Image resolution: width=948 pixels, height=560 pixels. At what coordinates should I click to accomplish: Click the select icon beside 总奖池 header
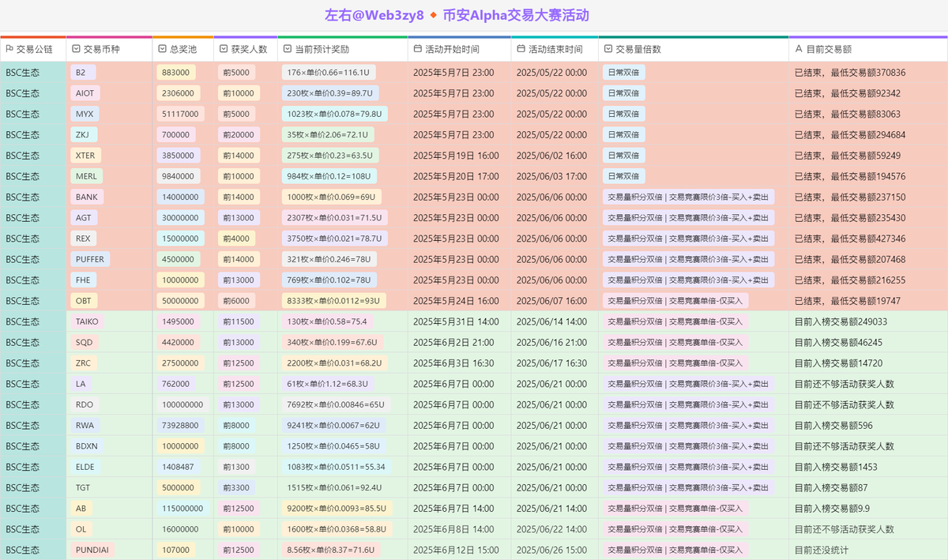click(162, 49)
